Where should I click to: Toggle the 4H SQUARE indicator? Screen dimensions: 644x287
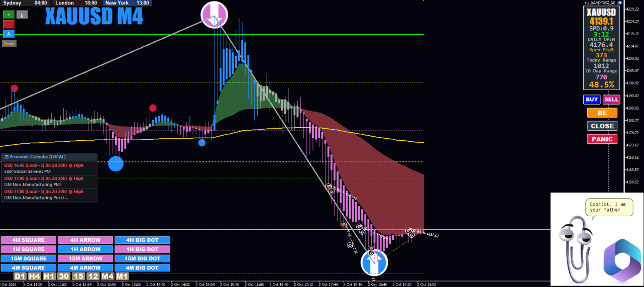click(28, 240)
